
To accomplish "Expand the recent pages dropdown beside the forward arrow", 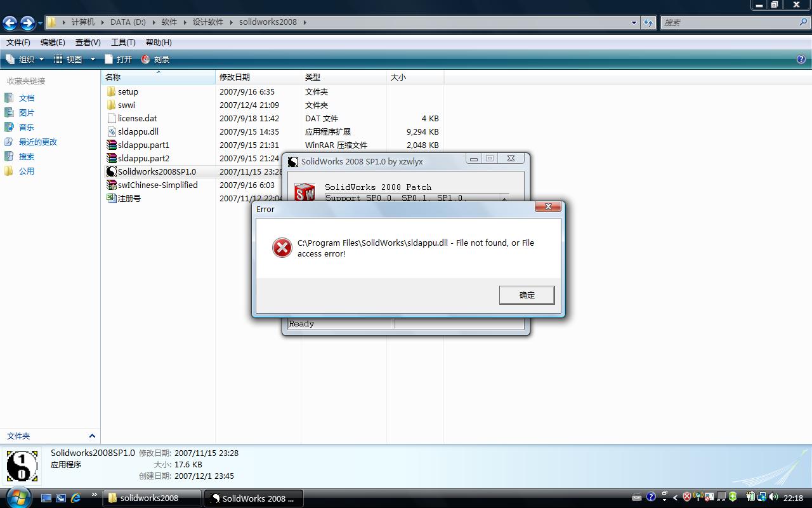I will [x=40, y=23].
